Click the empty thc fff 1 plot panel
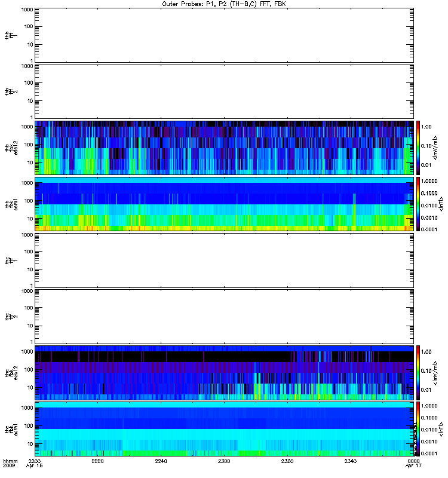 [x=225, y=261]
